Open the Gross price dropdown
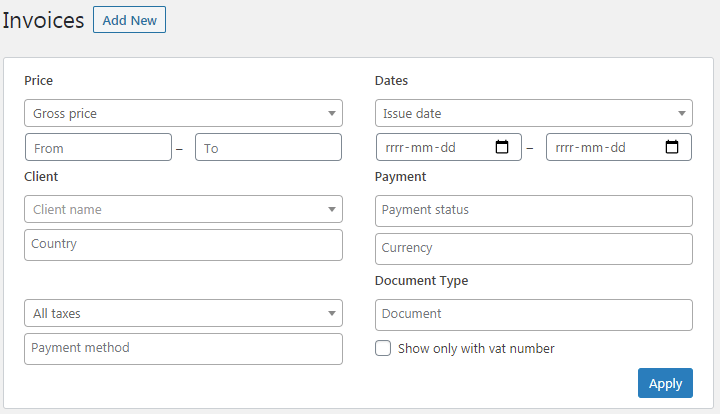Image resolution: width=720 pixels, height=414 pixels. coord(183,113)
